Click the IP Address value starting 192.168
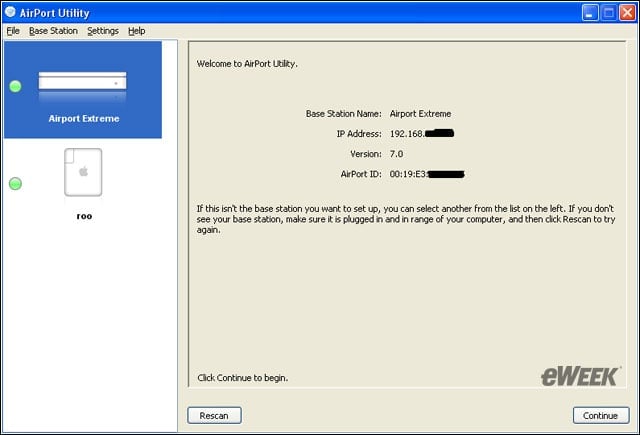640x435 pixels. (x=422, y=133)
